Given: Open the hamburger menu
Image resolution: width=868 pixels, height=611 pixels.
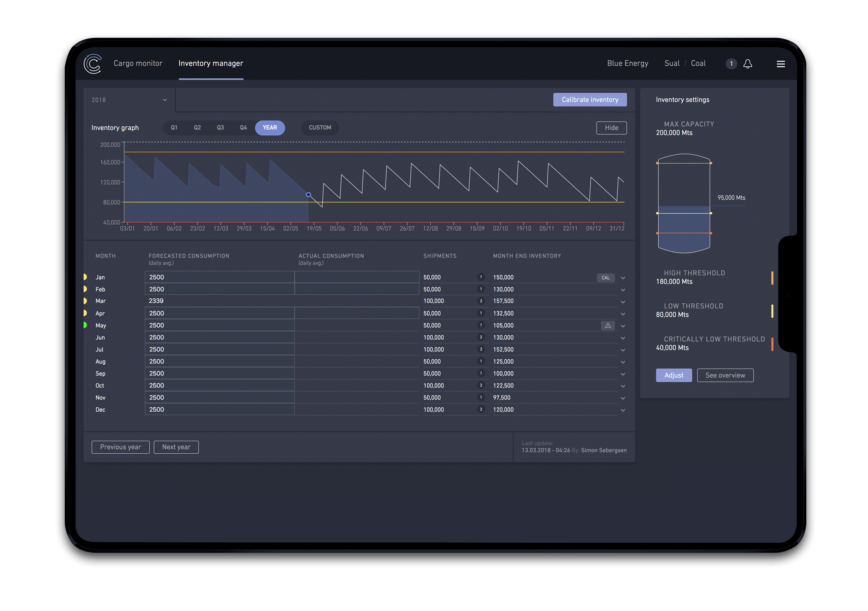Looking at the screenshot, I should (780, 64).
